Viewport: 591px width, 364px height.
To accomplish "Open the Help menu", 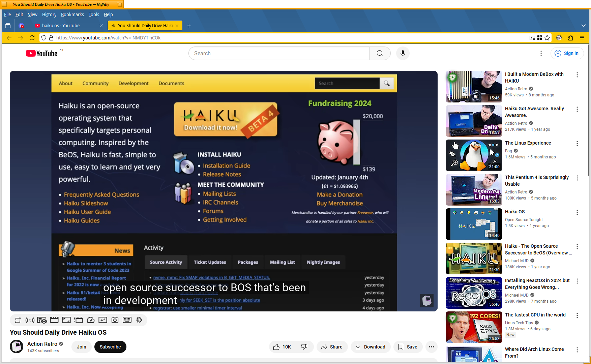I will click(x=108, y=14).
